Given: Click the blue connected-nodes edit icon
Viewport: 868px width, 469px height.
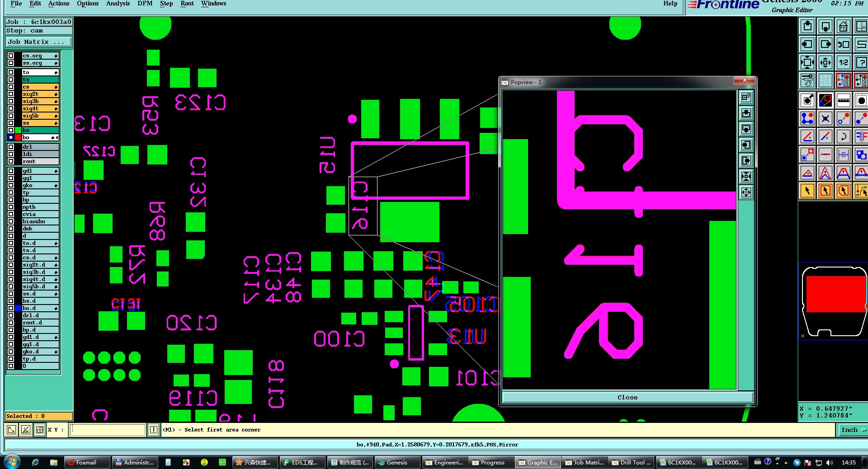Looking at the screenshot, I should [807, 118].
